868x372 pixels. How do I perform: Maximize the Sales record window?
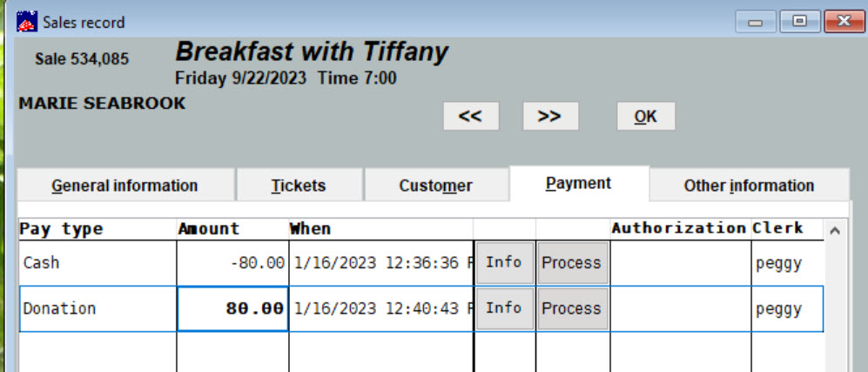click(x=800, y=21)
